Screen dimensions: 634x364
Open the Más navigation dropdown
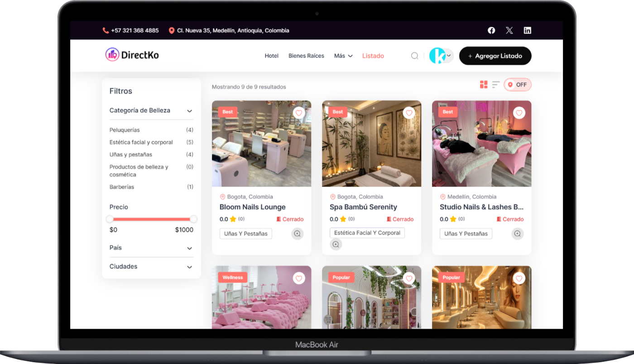343,56
